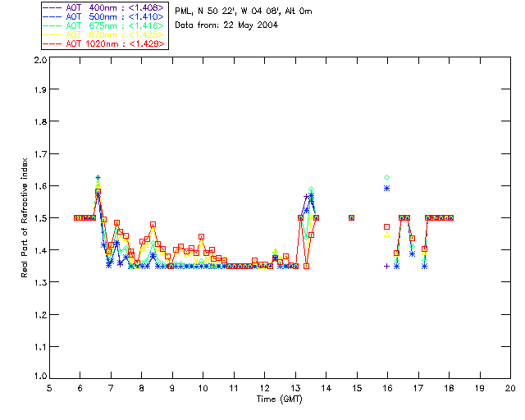Click y-axis label 1.2
Image resolution: width=525 pixels, height=420 pixels.
pos(40,315)
